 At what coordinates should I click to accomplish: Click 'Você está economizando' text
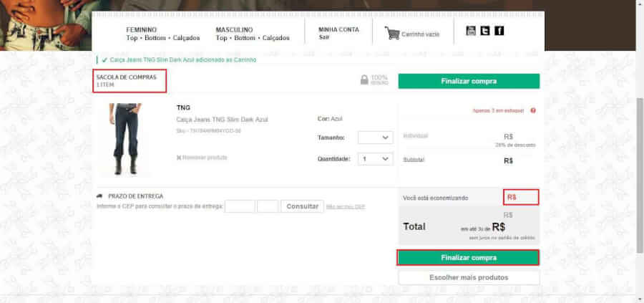coord(436,198)
